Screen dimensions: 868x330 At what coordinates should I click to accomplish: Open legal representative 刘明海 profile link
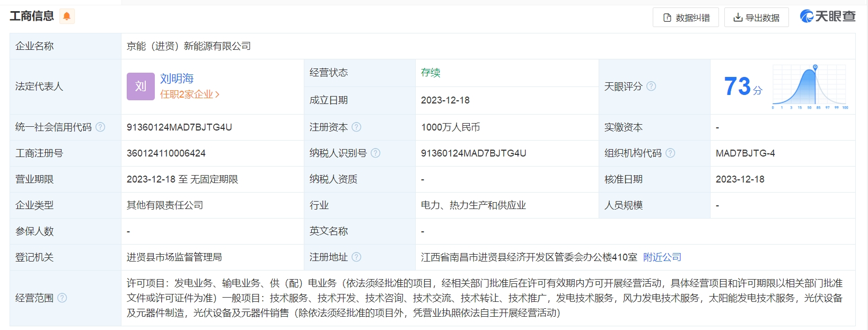coord(177,79)
